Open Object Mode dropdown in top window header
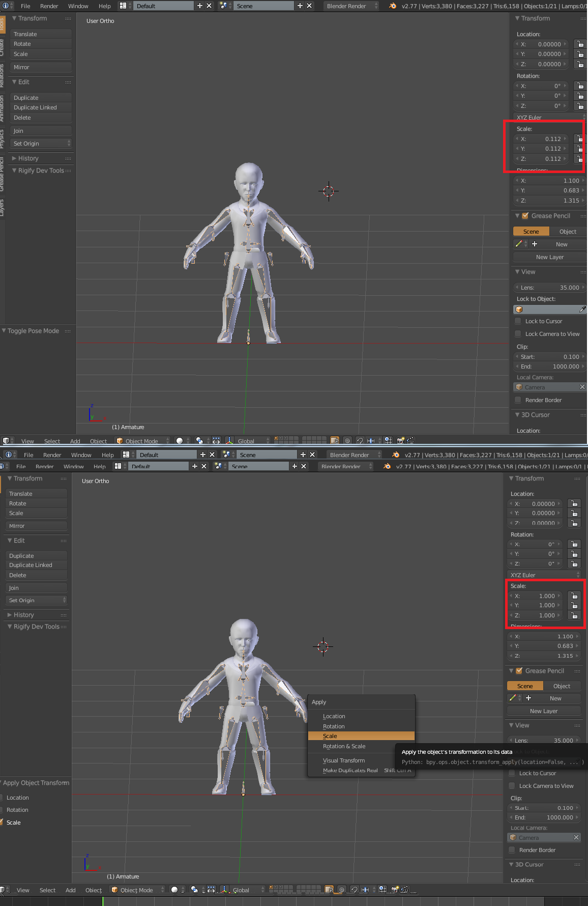The image size is (588, 906). click(142, 441)
